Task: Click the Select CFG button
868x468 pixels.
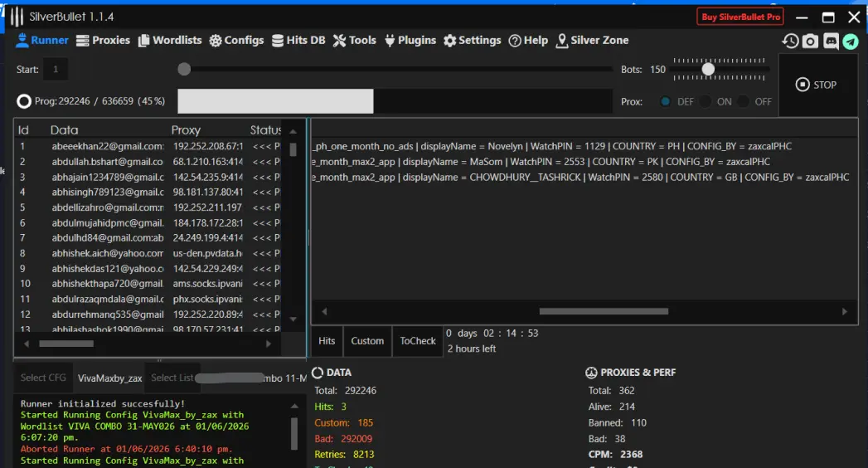Action: pyautogui.click(x=43, y=378)
